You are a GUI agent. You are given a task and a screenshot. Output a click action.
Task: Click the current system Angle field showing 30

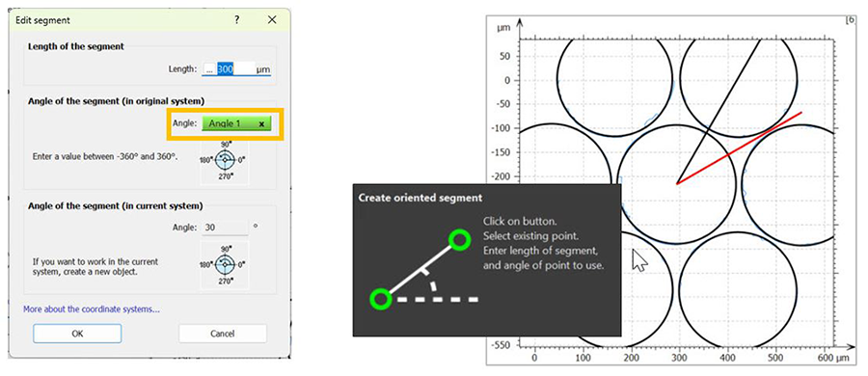click(224, 227)
